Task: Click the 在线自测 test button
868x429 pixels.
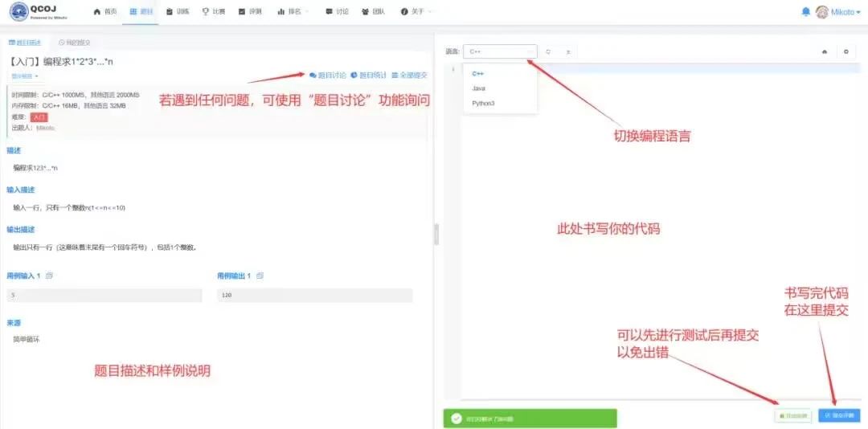Action: (793, 415)
